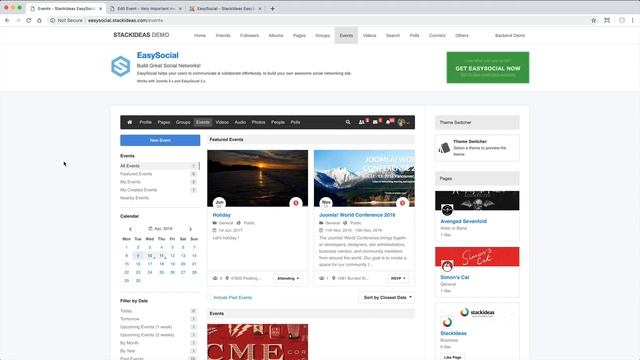Open Polls in the top site menu
Image resolution: width=640 pixels, height=360 pixels.
click(414, 36)
